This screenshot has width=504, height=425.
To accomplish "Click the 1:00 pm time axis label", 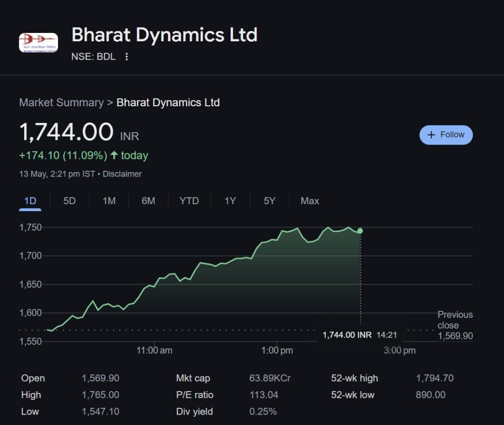I will (x=277, y=350).
